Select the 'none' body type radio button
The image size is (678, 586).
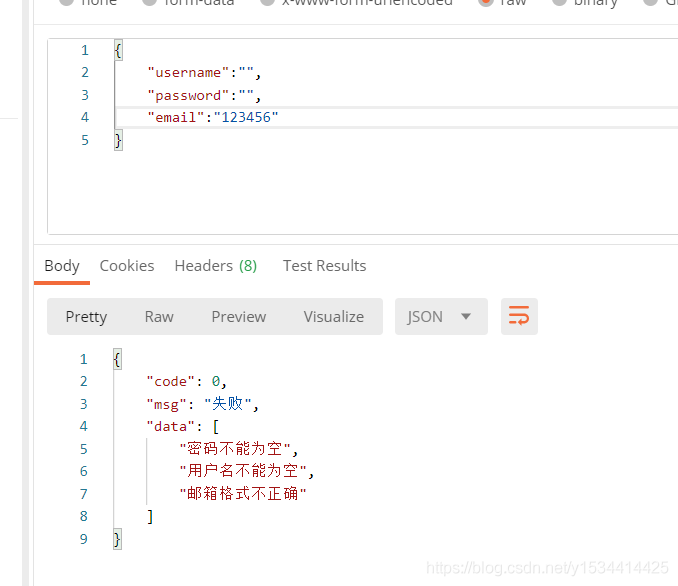(x=66, y=3)
